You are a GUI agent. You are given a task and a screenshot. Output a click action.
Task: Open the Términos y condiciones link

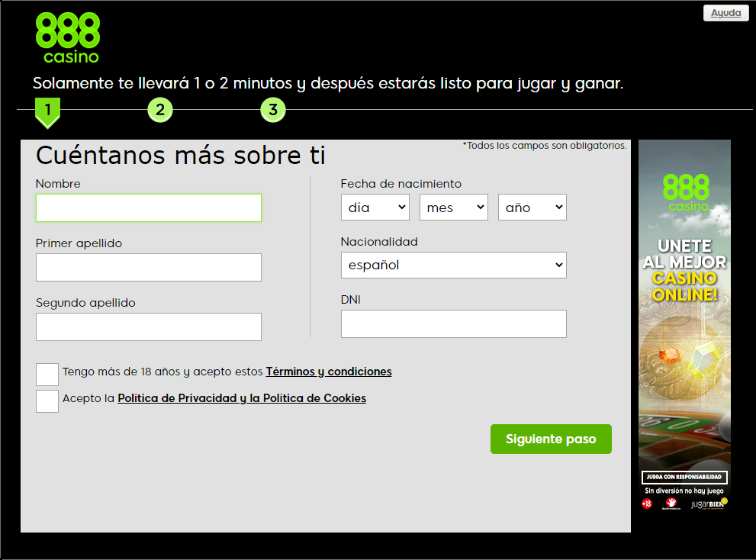pyautogui.click(x=329, y=372)
